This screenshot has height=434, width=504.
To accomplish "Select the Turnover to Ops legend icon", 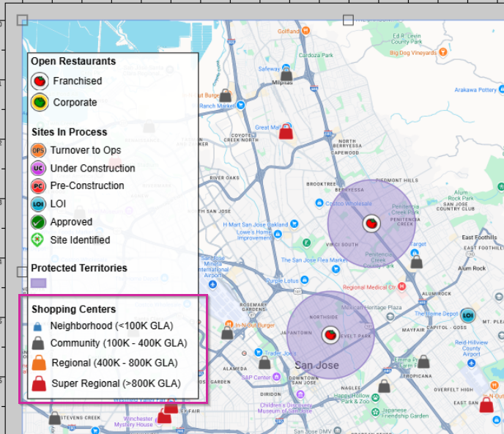I will click(x=40, y=150).
